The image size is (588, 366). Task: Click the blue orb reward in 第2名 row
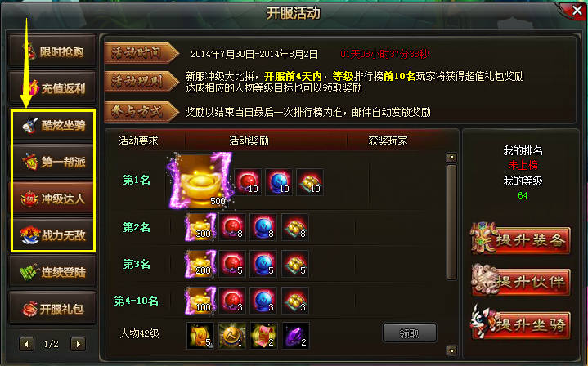(263, 227)
